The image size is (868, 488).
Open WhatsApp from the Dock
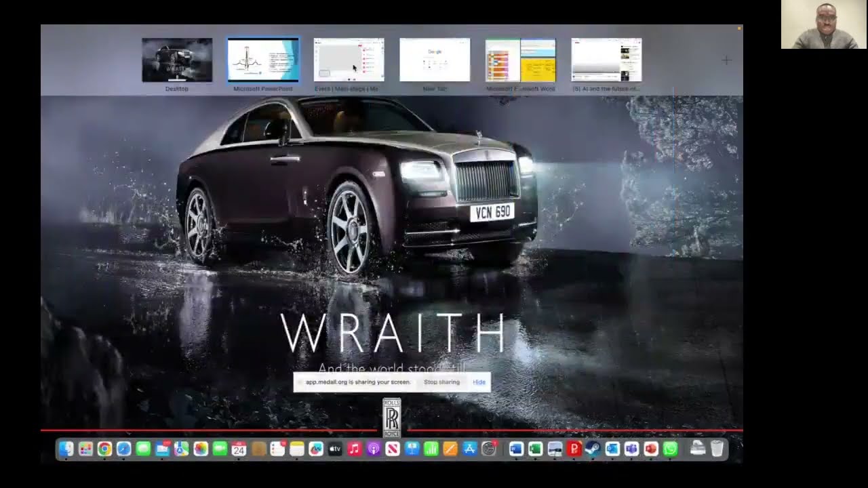tap(670, 449)
